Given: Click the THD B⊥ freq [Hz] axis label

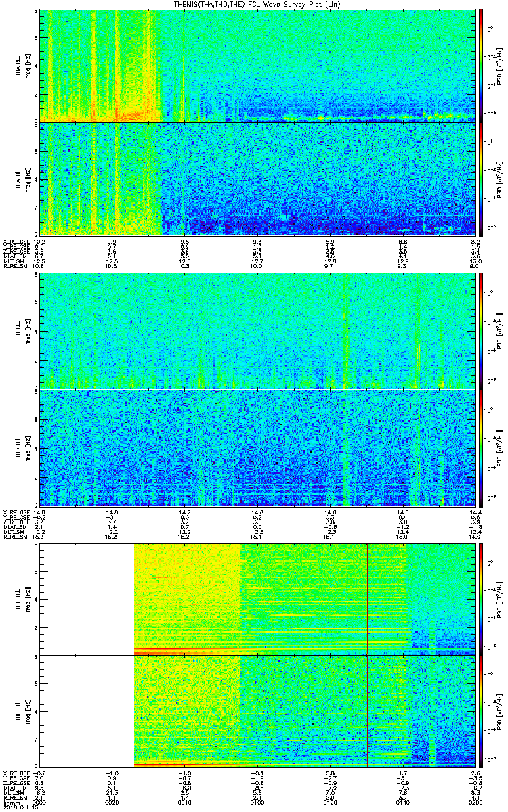Looking at the screenshot, I should pos(23,331).
